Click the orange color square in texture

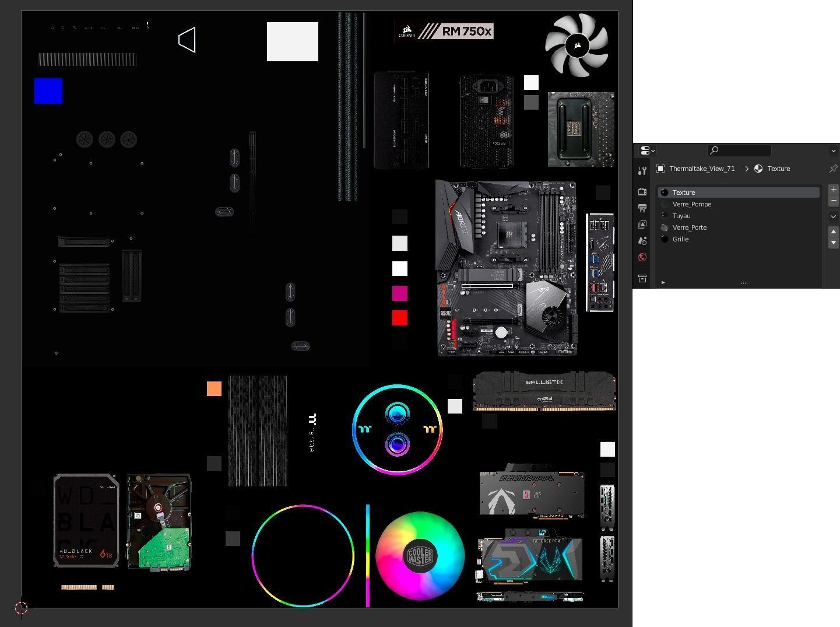point(214,389)
